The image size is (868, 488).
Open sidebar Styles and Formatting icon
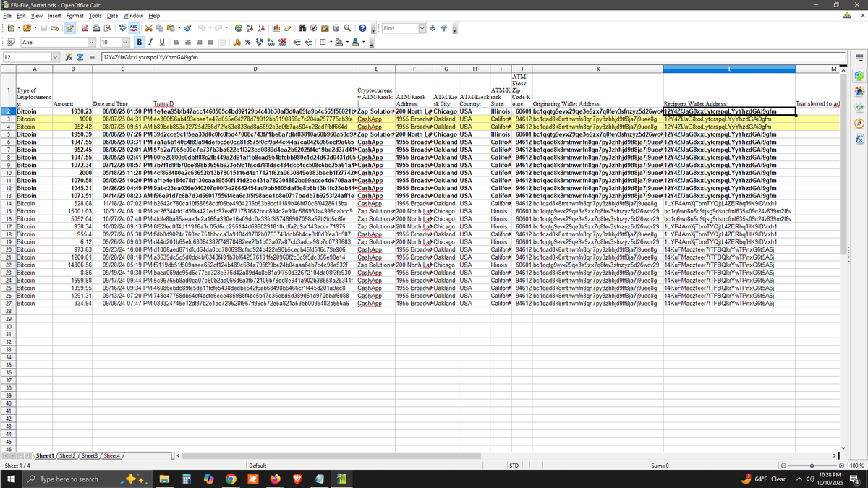coord(859,91)
